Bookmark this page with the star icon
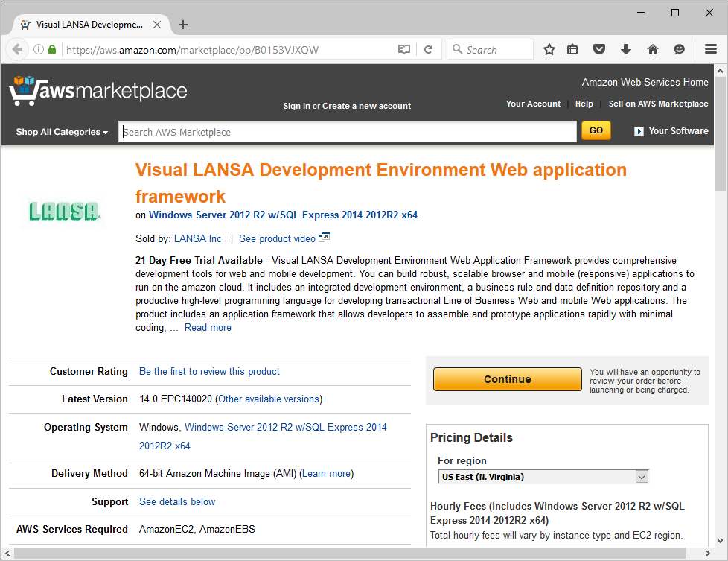Screen dimensions: 728x561 point(549,49)
